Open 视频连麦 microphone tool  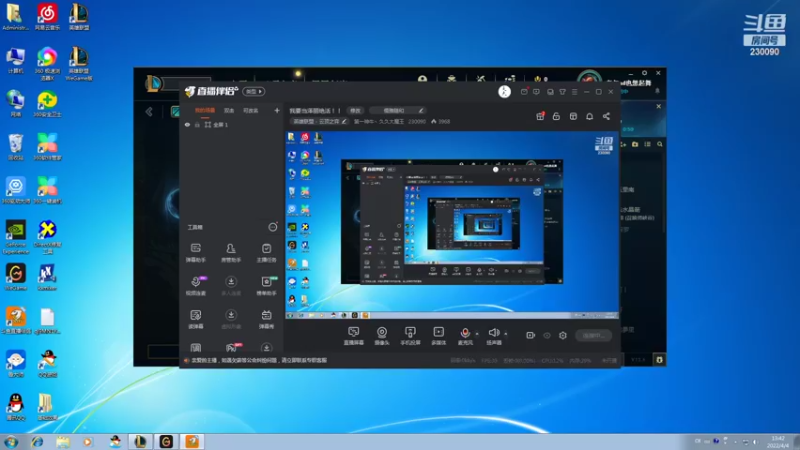[x=195, y=286]
